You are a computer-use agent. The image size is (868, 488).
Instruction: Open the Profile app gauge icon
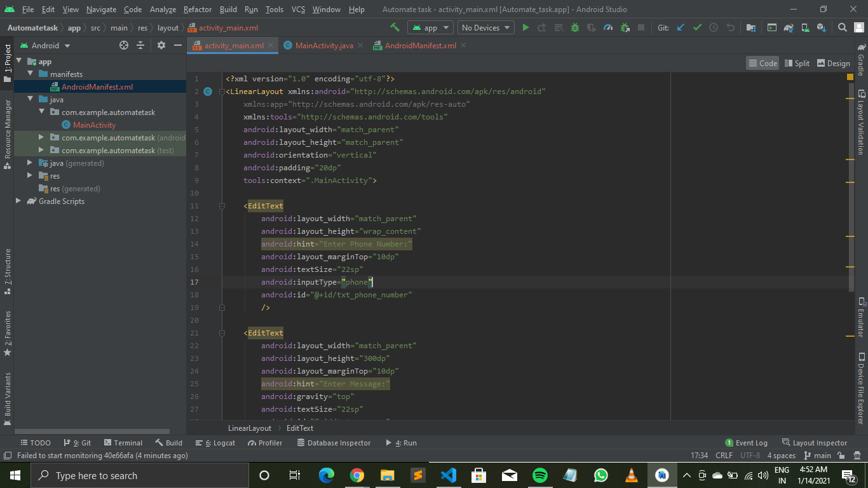pos(608,27)
